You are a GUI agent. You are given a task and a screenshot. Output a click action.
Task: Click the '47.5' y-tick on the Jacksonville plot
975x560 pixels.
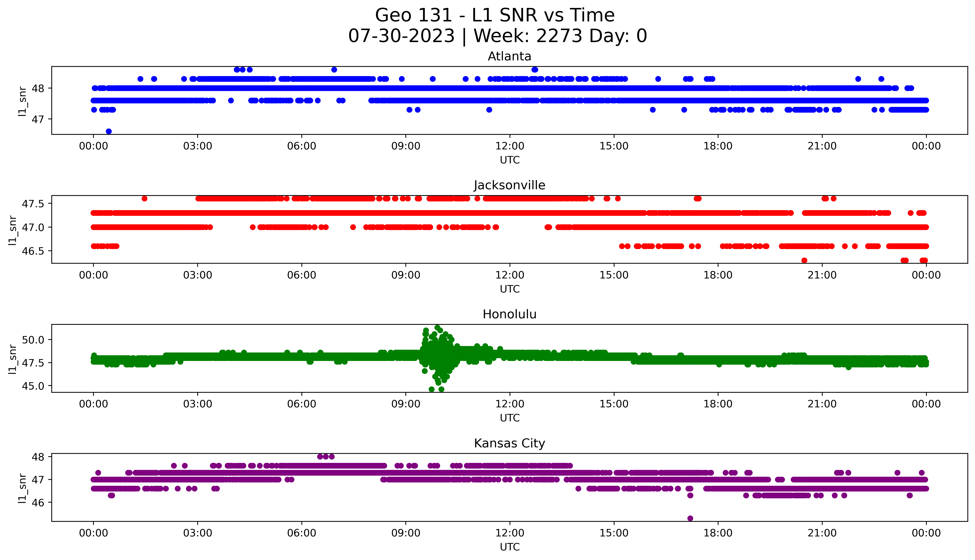point(33,204)
